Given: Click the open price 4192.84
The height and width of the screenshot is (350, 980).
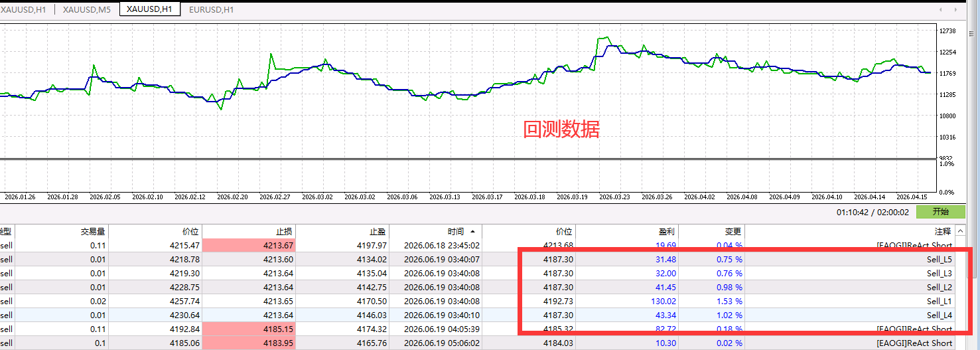Looking at the screenshot, I should [185, 329].
